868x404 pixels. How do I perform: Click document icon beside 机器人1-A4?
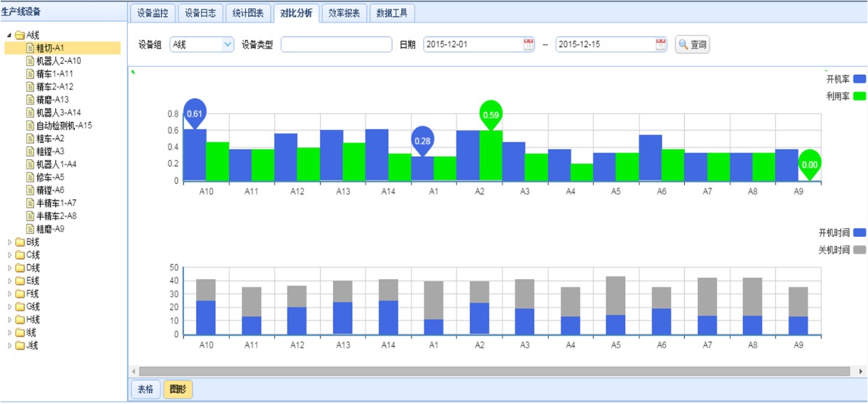(30, 164)
